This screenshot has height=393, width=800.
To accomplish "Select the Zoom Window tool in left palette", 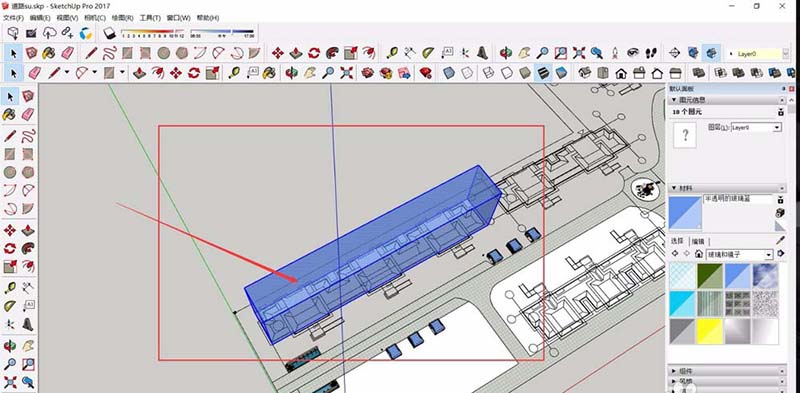I will (28, 364).
